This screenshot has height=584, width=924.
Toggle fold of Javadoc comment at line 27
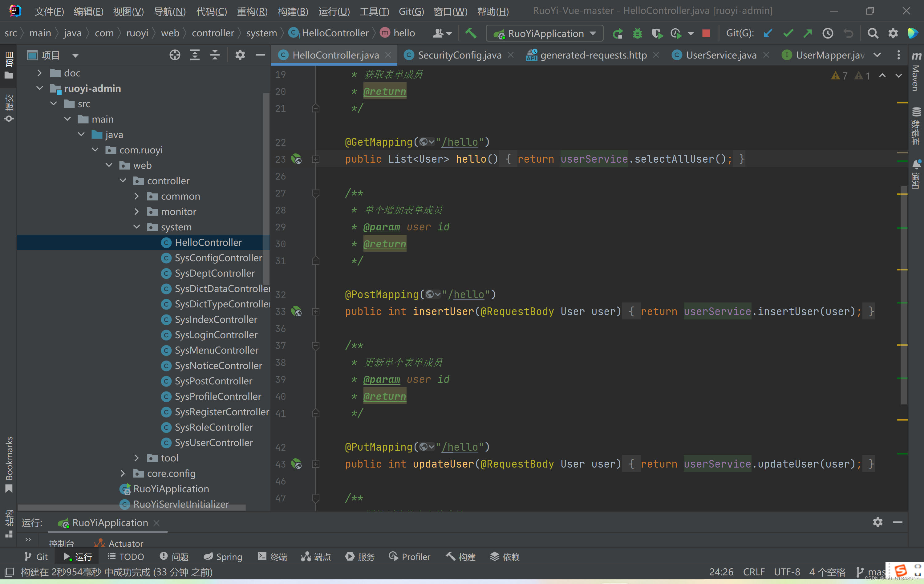click(x=315, y=193)
